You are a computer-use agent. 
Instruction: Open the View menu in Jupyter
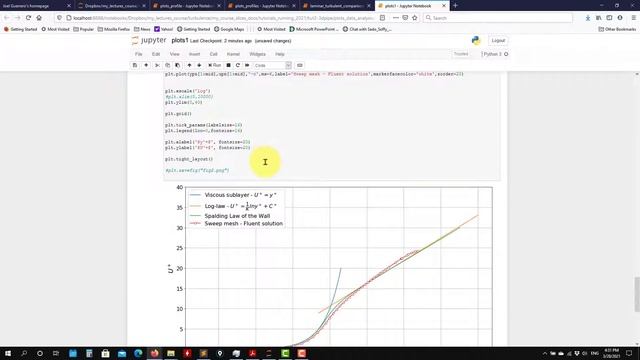coord(174,54)
